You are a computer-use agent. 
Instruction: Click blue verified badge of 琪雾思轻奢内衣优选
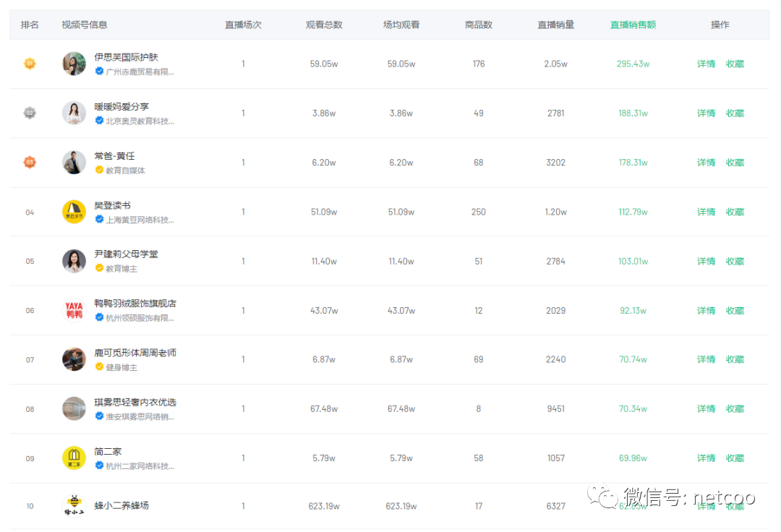coord(99,416)
